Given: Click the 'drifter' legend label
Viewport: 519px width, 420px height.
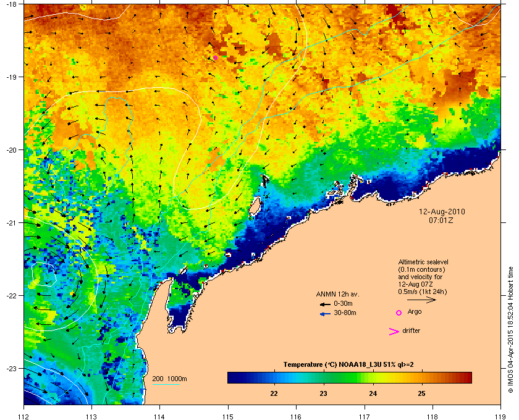Looking at the screenshot, I should pos(411,330).
